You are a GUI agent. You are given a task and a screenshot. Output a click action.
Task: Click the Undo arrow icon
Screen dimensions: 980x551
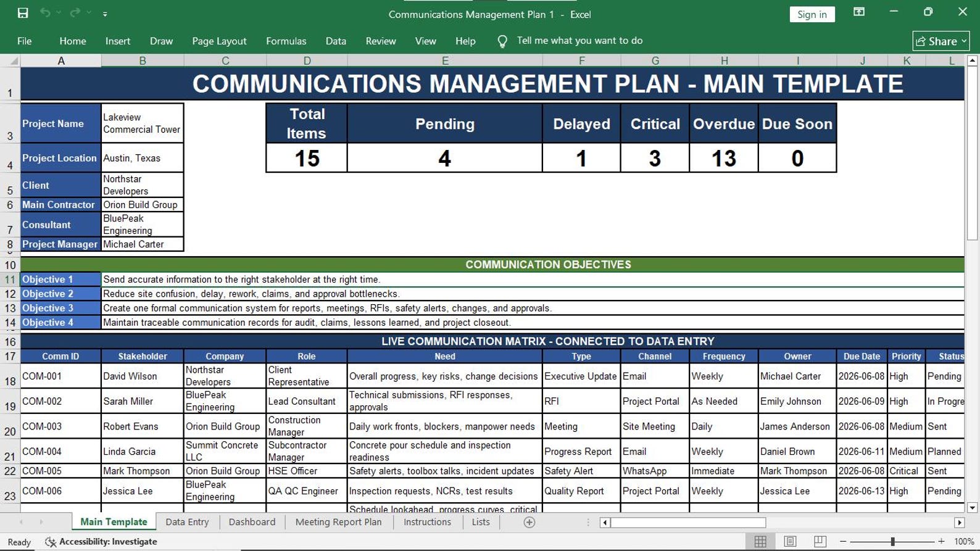pyautogui.click(x=45, y=13)
